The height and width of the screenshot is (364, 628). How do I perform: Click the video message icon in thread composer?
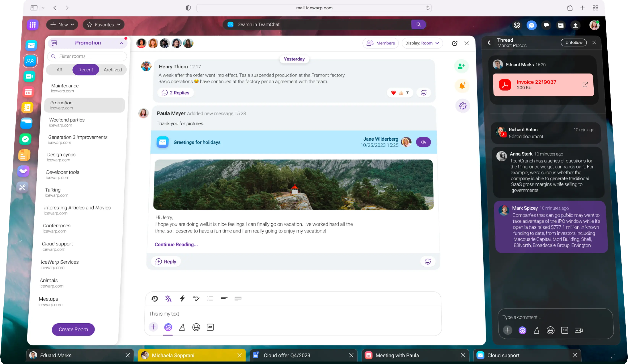pyautogui.click(x=578, y=330)
